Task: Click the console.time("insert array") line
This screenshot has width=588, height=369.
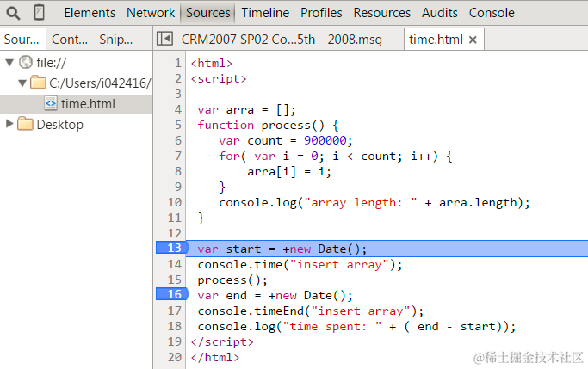Action: 300,265
